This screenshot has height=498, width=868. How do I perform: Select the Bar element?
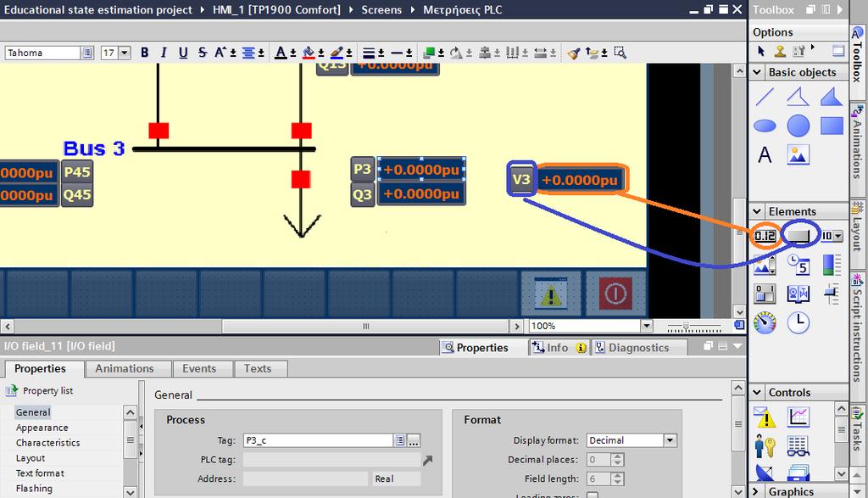(x=832, y=266)
